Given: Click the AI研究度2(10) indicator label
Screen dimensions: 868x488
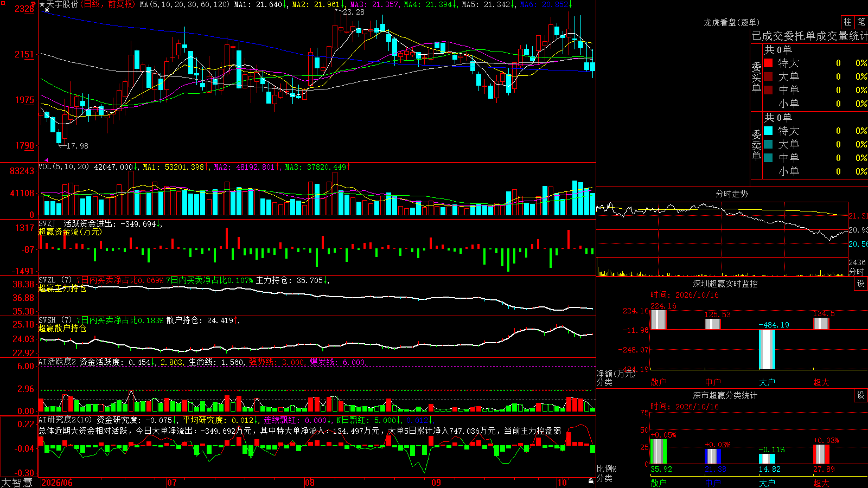Looking at the screenshot, I should [65, 420].
